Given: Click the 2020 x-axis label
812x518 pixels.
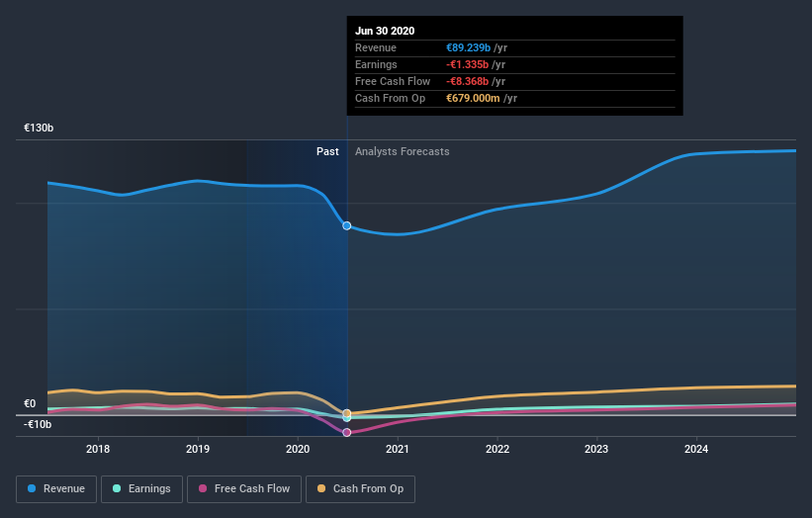Looking at the screenshot, I should (x=298, y=449).
